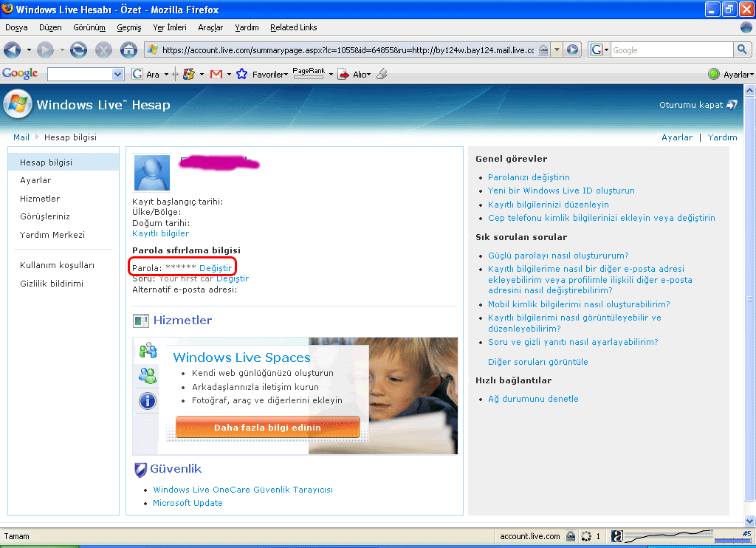Expand the Favoriler dropdown menu

click(x=270, y=75)
